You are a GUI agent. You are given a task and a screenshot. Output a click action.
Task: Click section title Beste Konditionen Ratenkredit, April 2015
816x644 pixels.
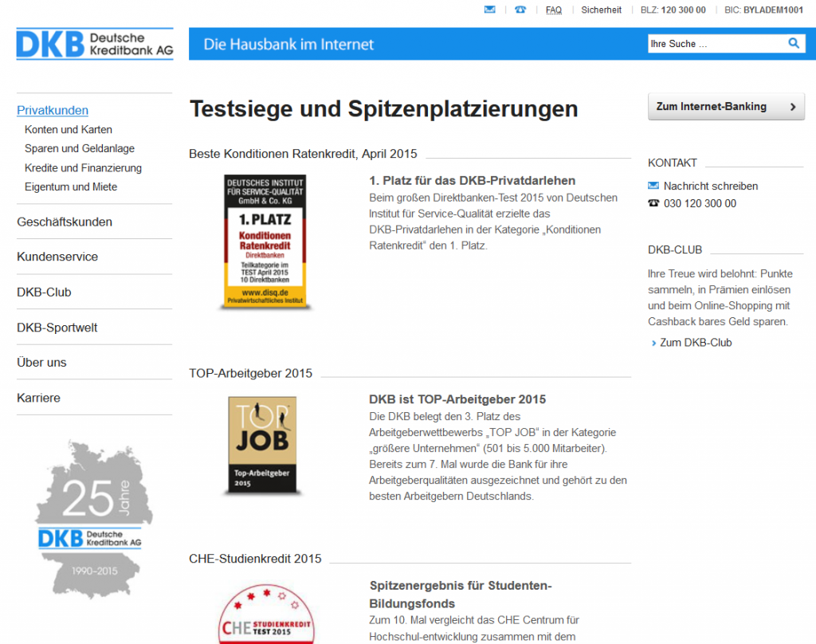point(303,154)
